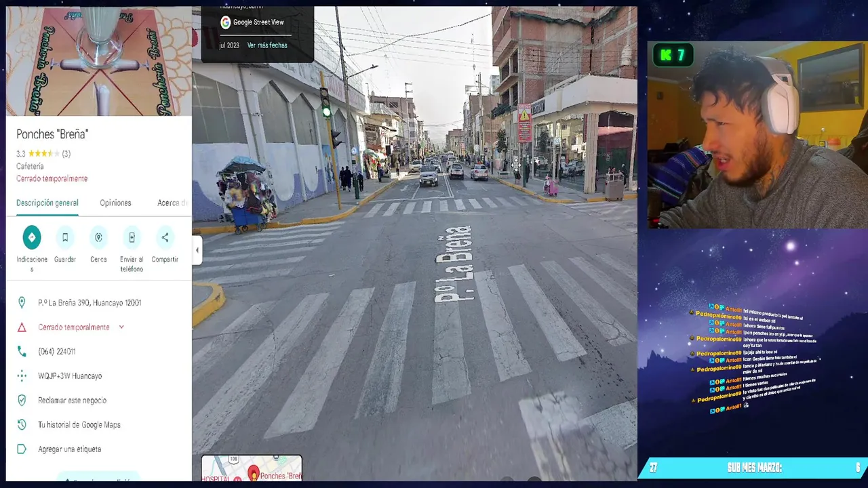Viewport: 868px width, 488px height.
Task: Open Tu historial de Google Maps
Action: [x=79, y=425]
